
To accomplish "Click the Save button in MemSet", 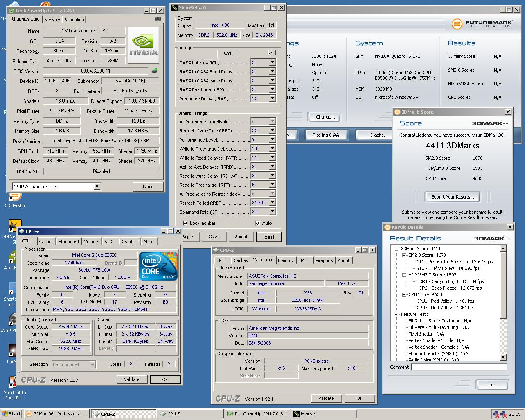I will 214,237.
